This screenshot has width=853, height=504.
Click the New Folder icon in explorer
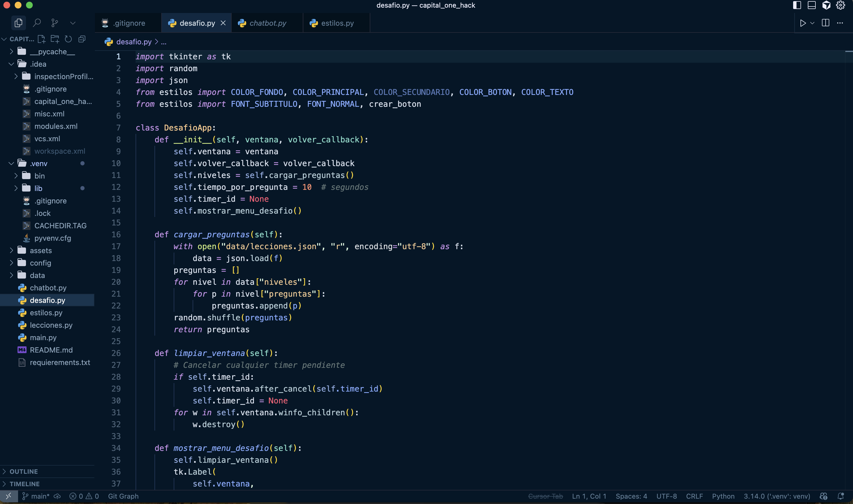[55, 39]
